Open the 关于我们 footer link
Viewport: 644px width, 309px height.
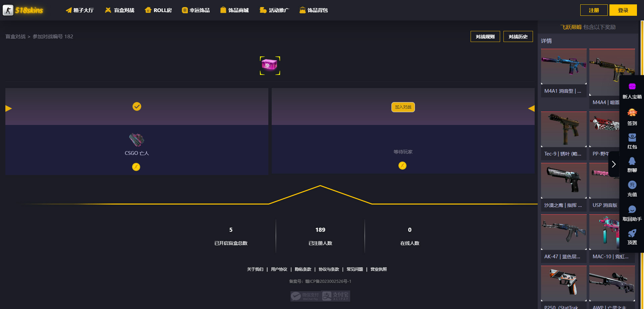tap(255, 269)
